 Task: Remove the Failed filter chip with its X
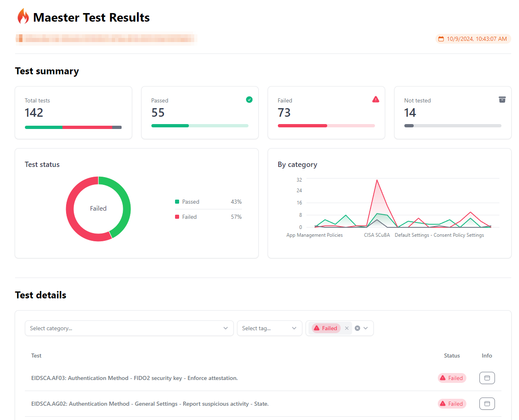[x=346, y=328]
